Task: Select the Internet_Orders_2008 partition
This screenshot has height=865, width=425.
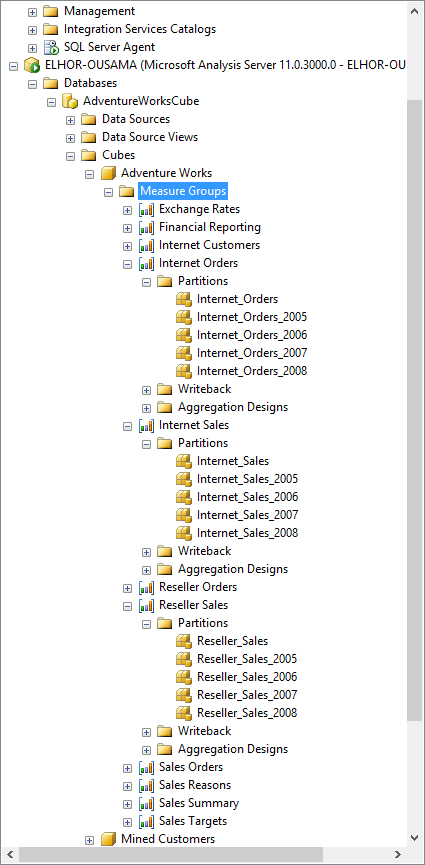Action: pyautogui.click(x=252, y=371)
